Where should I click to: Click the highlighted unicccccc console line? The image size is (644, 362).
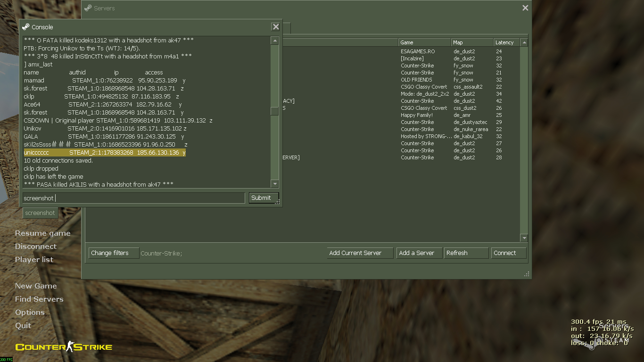105,153
